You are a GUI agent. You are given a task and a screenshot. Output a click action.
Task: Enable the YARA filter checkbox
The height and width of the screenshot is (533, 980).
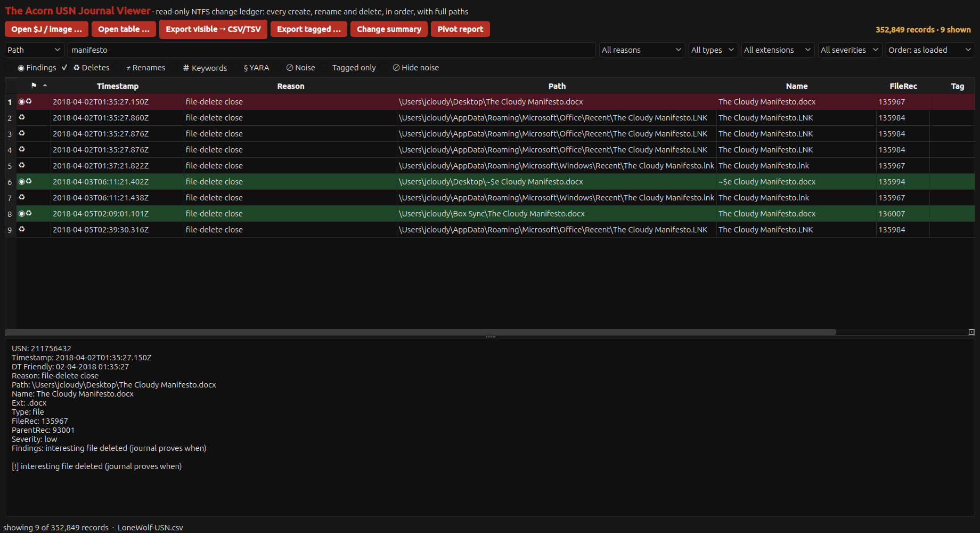tap(235, 68)
